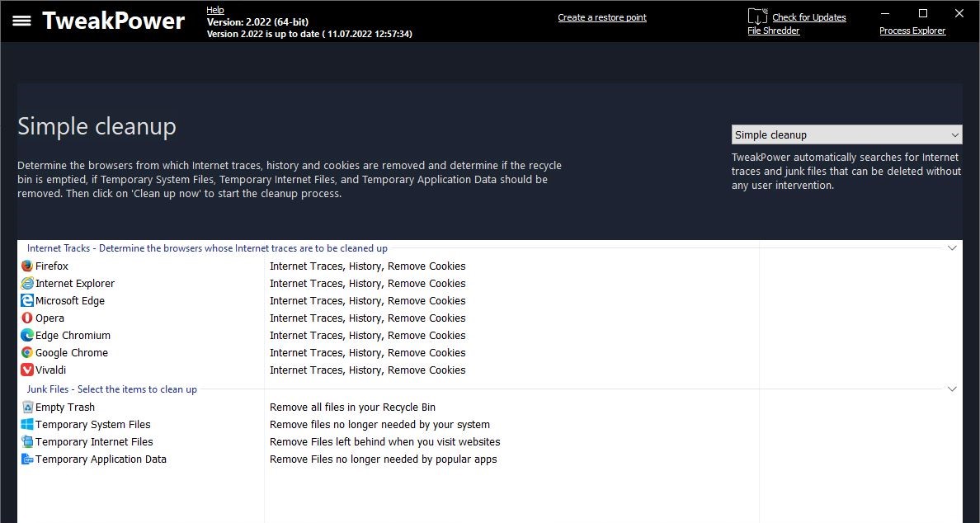Open the File Shredder link
Screen dimensions: 980x523
(x=774, y=31)
